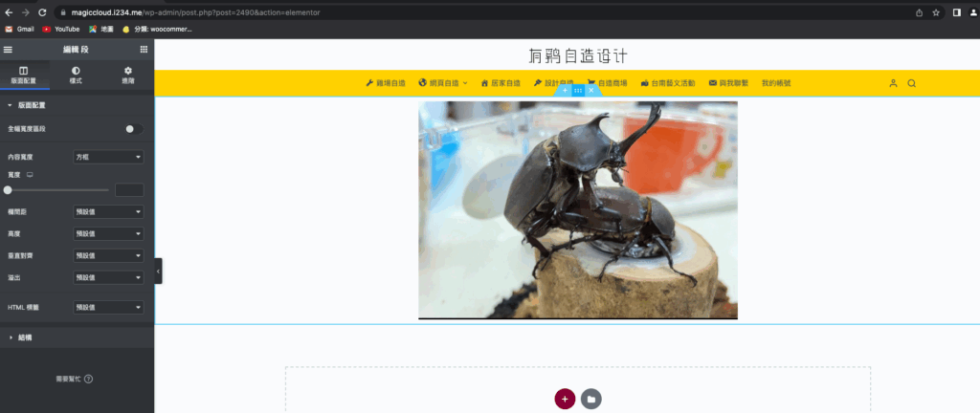Switch to the 進階 tab
Screen dimensions: 980x413
point(128,76)
